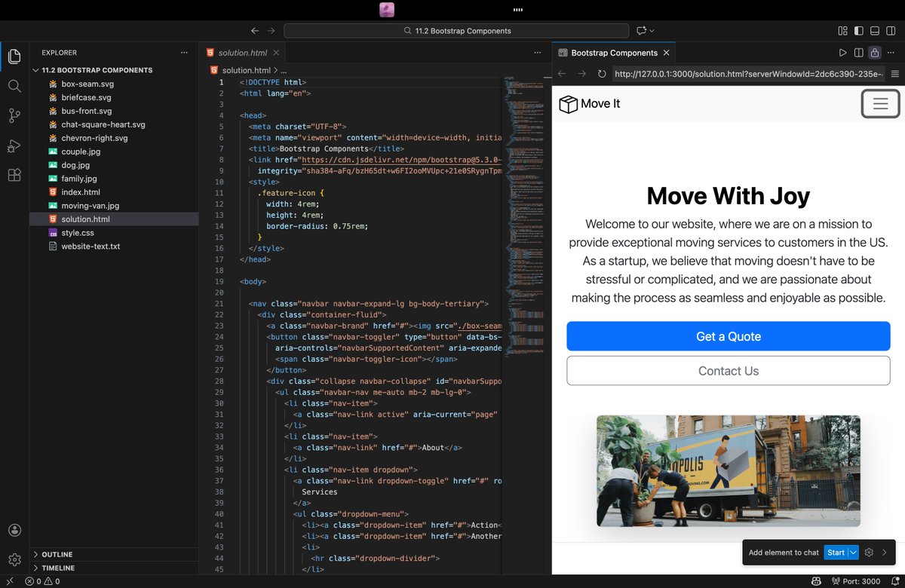This screenshot has width=905, height=588.
Task: Click Port: 3000 in the status bar
Action: (856, 581)
